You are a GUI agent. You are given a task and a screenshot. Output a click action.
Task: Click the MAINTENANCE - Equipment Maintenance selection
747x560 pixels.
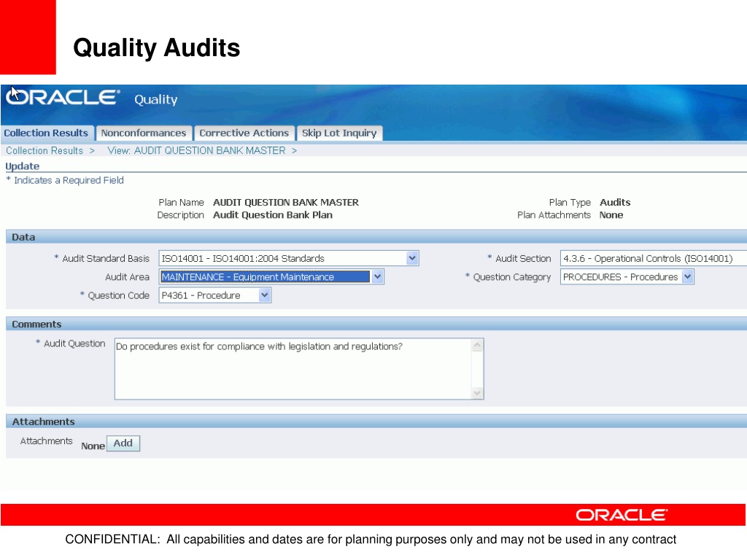(265, 276)
